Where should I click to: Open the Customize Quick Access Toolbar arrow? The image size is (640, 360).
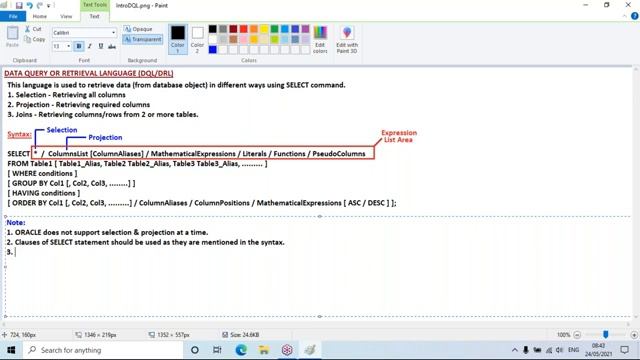point(49,6)
